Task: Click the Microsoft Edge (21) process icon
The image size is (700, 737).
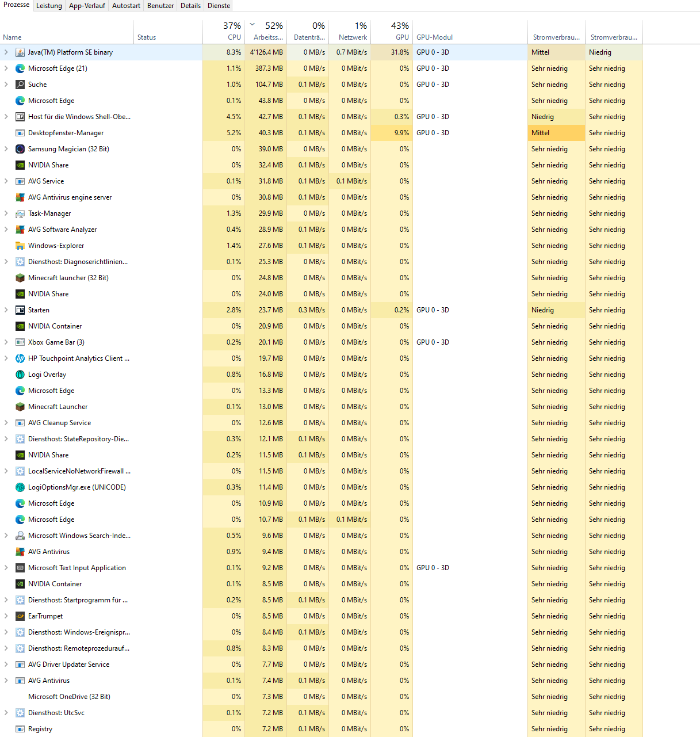Action: (20, 68)
